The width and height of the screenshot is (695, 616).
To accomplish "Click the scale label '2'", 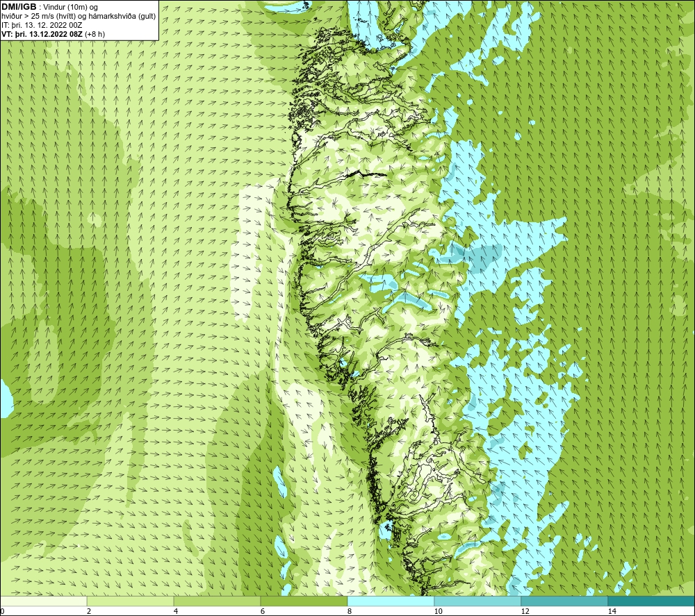I will (x=89, y=611).
